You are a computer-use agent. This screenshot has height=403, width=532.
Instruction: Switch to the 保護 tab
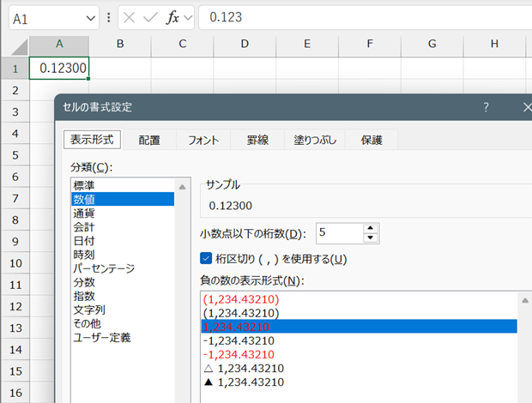[x=372, y=140]
